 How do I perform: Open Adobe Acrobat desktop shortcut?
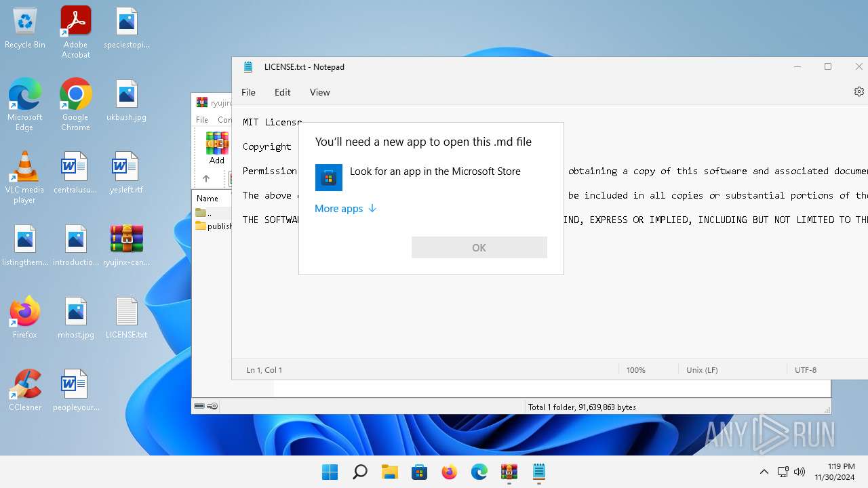coord(75,32)
